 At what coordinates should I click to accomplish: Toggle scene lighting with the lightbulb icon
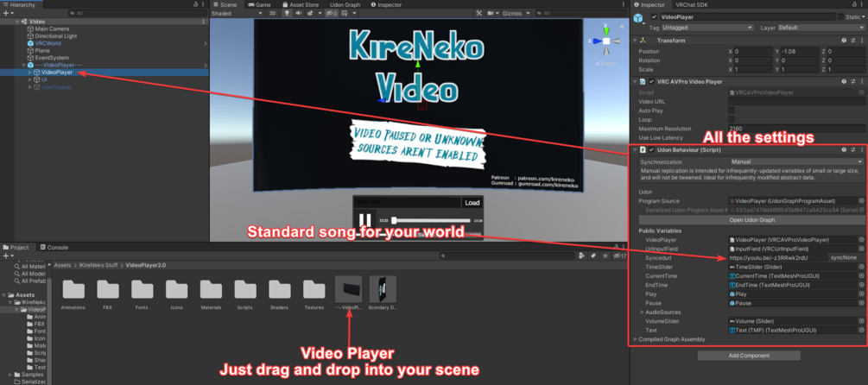tap(287, 13)
